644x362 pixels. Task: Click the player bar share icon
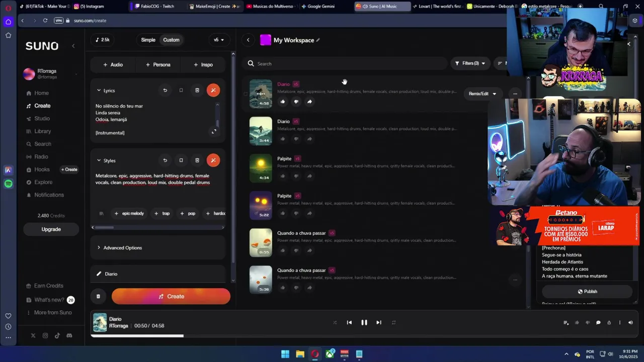(x=609, y=323)
